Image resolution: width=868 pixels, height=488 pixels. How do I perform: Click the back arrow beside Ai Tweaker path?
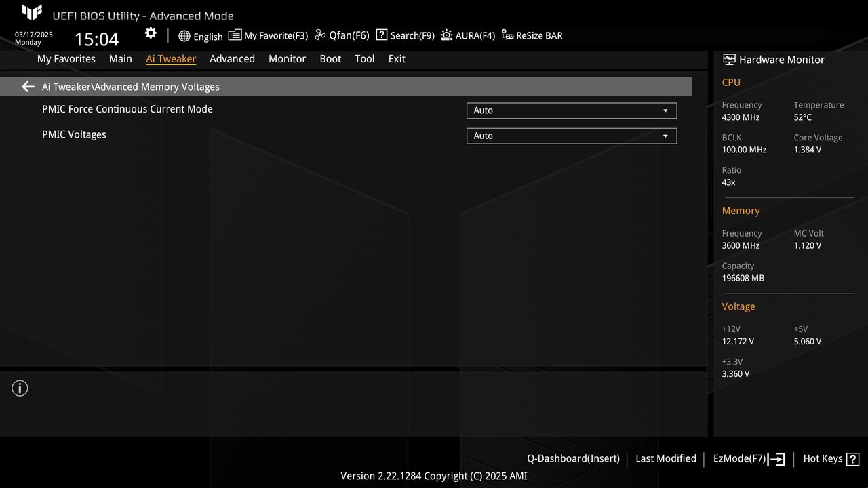(x=28, y=87)
